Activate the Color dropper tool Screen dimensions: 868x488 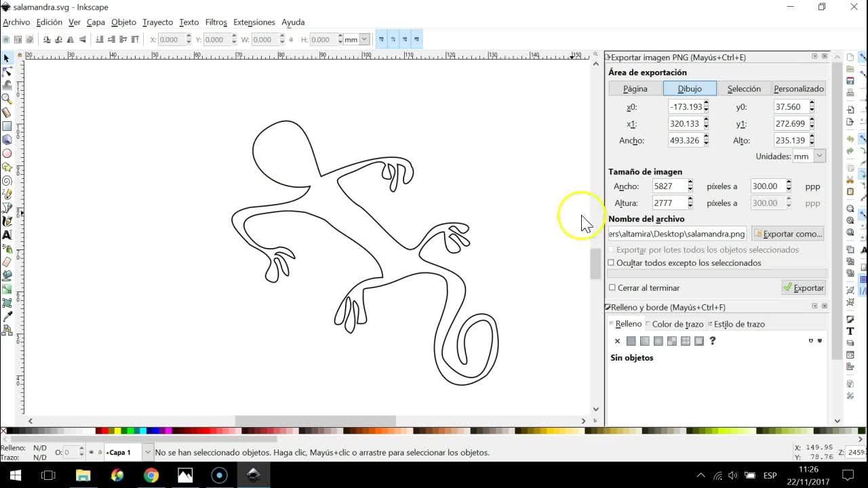point(7,317)
